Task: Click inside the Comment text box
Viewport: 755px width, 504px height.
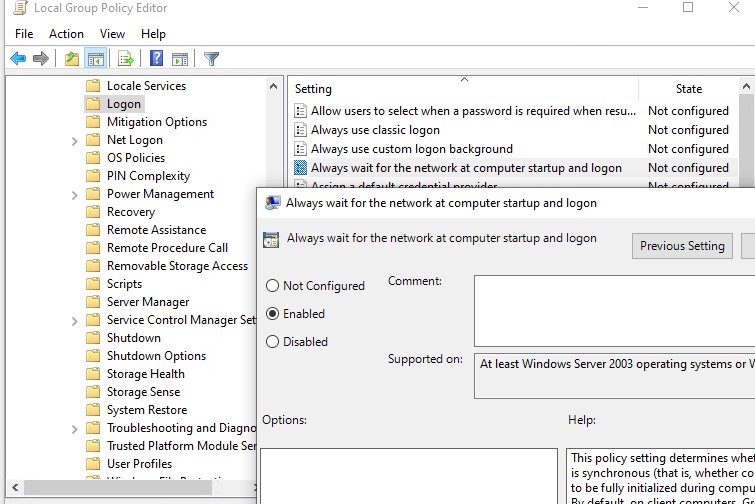Action: coord(614,311)
